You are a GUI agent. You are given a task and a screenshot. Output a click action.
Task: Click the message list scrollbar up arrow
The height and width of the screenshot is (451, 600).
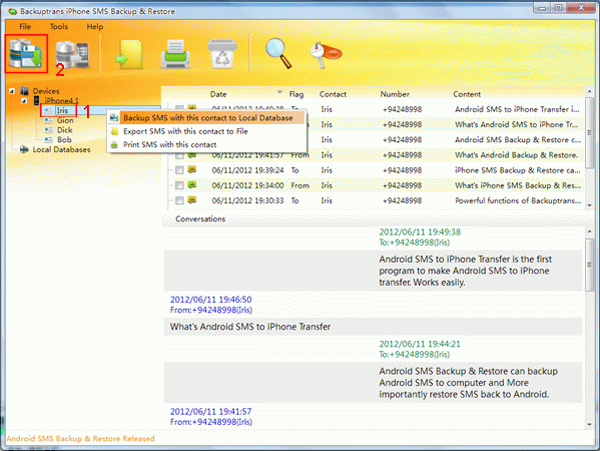pos(589,92)
